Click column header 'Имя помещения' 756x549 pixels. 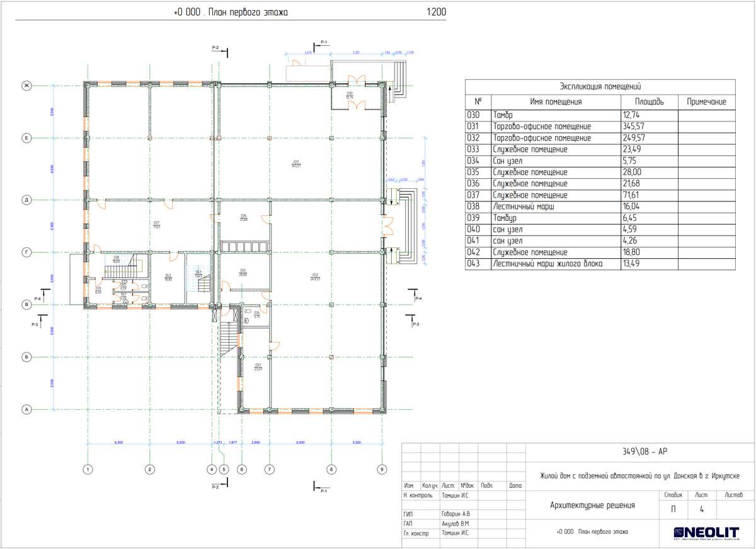556,101
